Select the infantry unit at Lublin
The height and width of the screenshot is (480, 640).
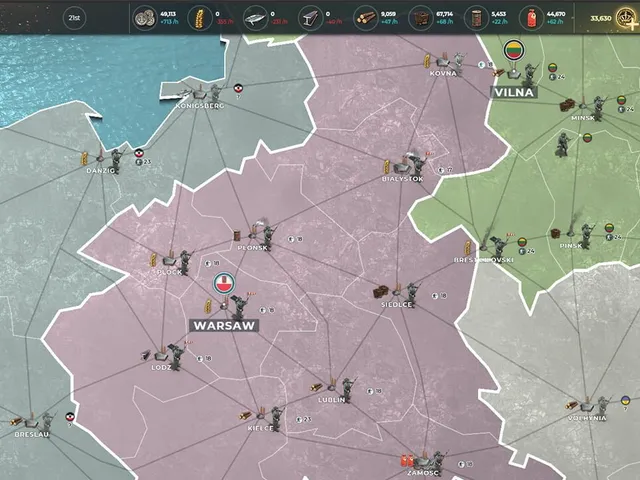pos(347,390)
